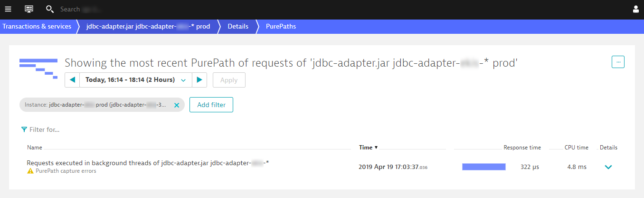Go to Details breadcrumb
Screen dimensions: 644x198
pos(238,27)
